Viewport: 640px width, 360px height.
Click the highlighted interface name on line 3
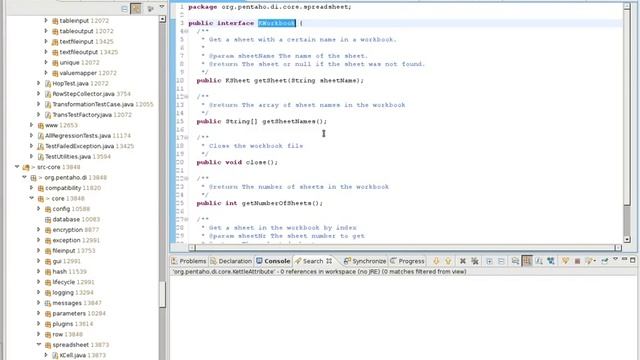point(276,23)
